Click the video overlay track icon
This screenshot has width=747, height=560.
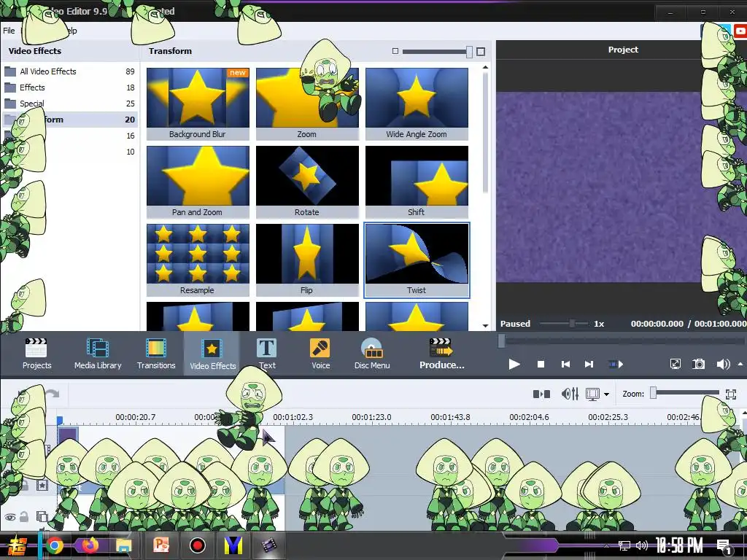(42, 517)
